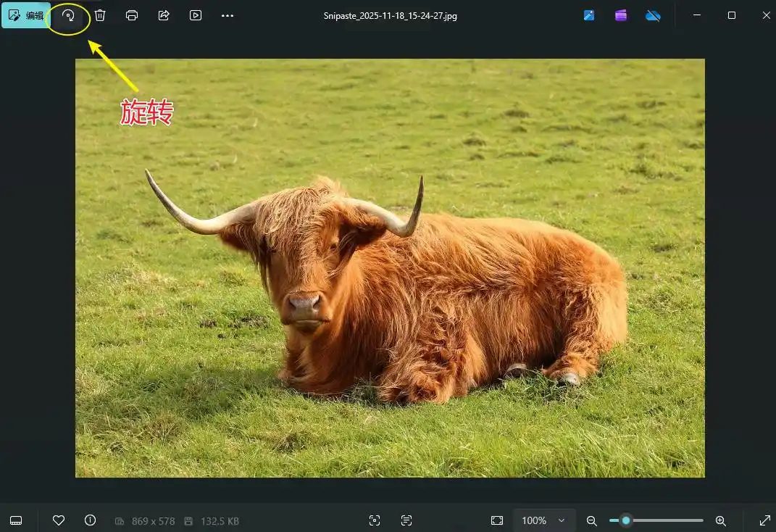Image resolution: width=776 pixels, height=532 pixels.
Task: Start visual search using the scan icon
Action: (375, 520)
